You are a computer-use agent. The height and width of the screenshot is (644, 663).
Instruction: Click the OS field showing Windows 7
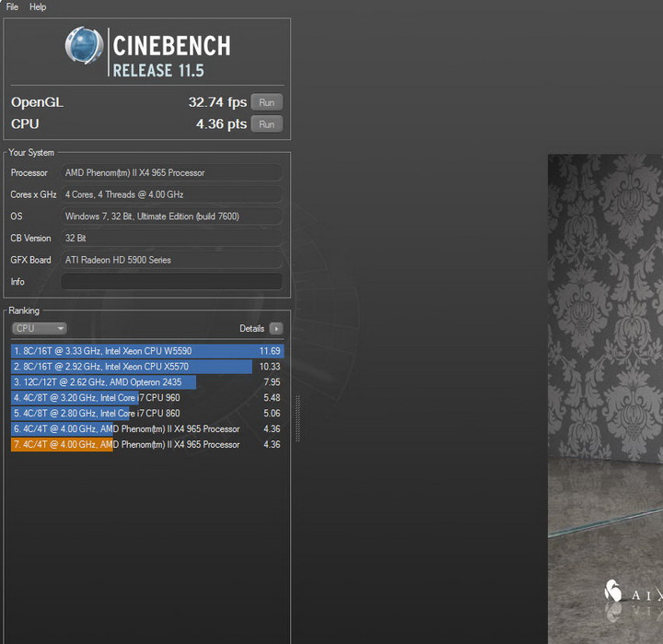click(172, 217)
